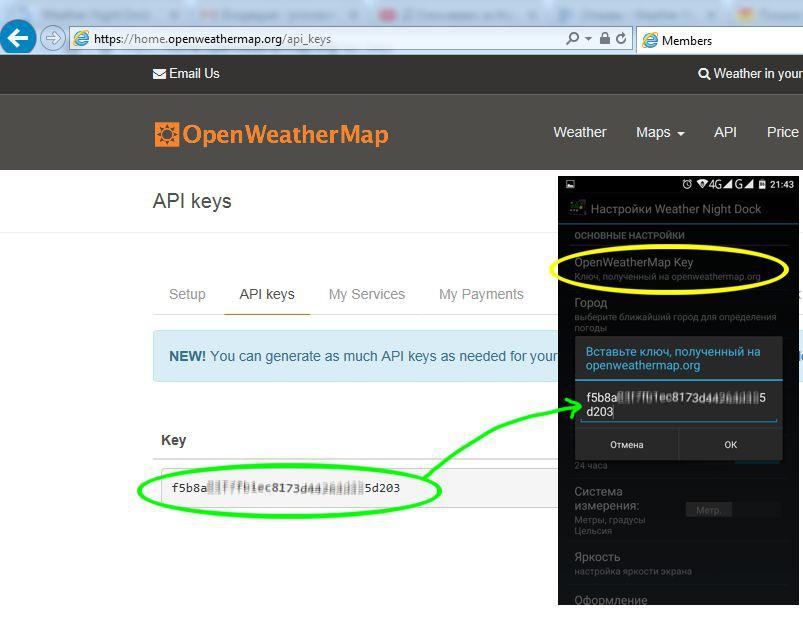The width and height of the screenshot is (803, 636).
Task: Confirm the key with OK button
Action: tap(731, 444)
